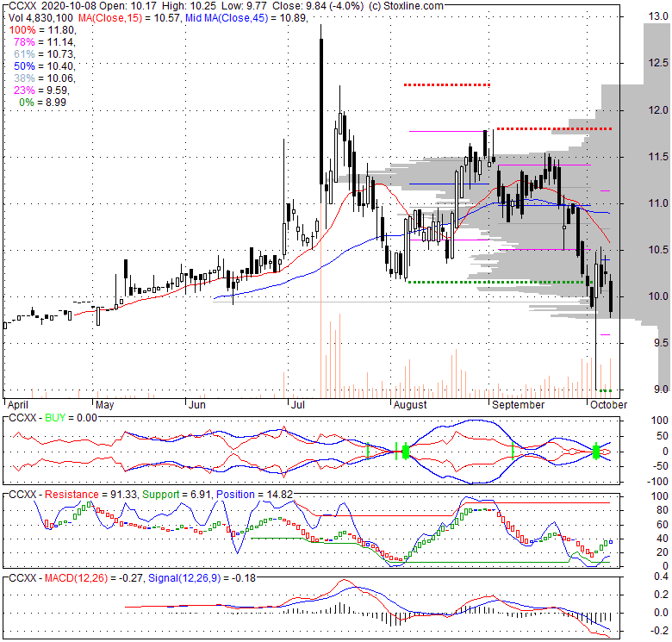Screen dimensions: 672x642
Task: Click 'MA(Close,15) = 10.57' legend
Action: tap(128, 18)
